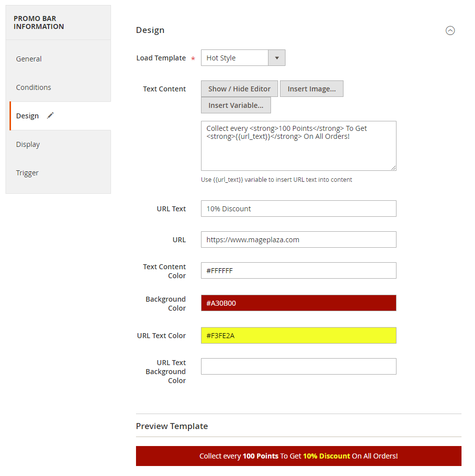Image resolution: width=475 pixels, height=476 pixels.
Task: Pick the yellow URL Text Color swatch
Action: [x=298, y=336]
